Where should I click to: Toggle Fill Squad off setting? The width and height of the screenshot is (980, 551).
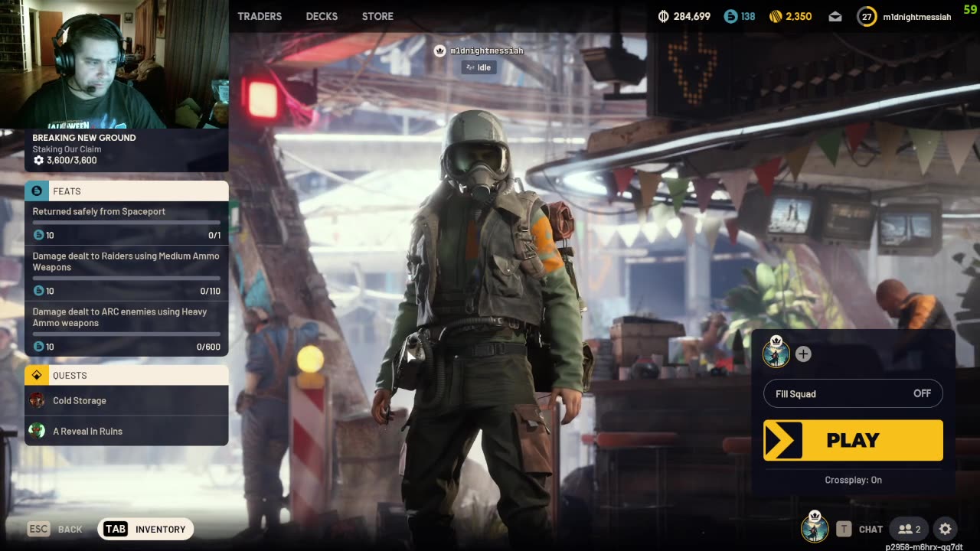[x=853, y=393]
